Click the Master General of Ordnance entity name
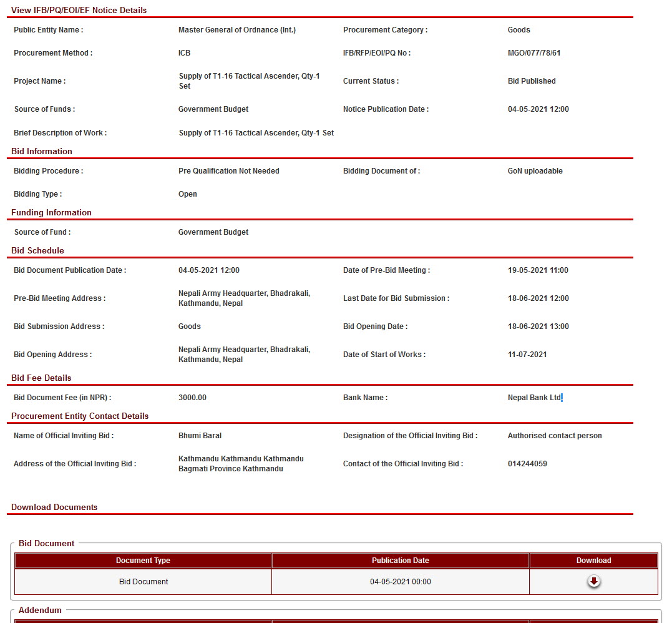The image size is (672, 623). pyautogui.click(x=237, y=30)
